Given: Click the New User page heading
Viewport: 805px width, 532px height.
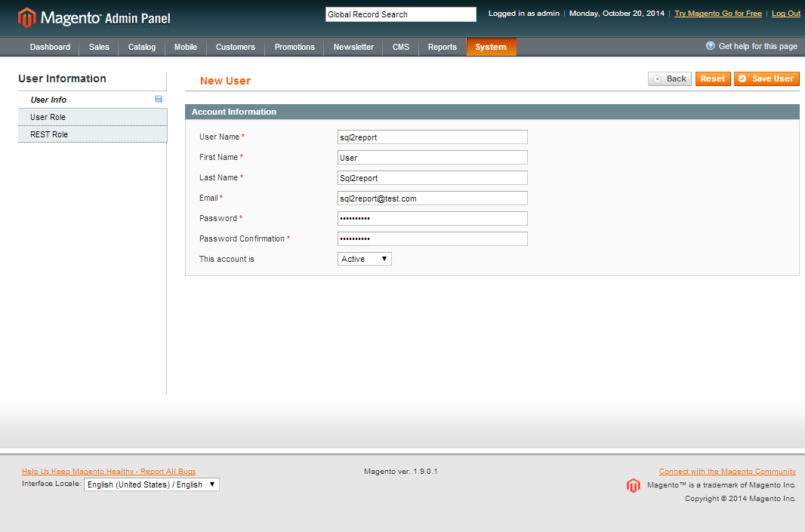Looking at the screenshot, I should (225, 81).
